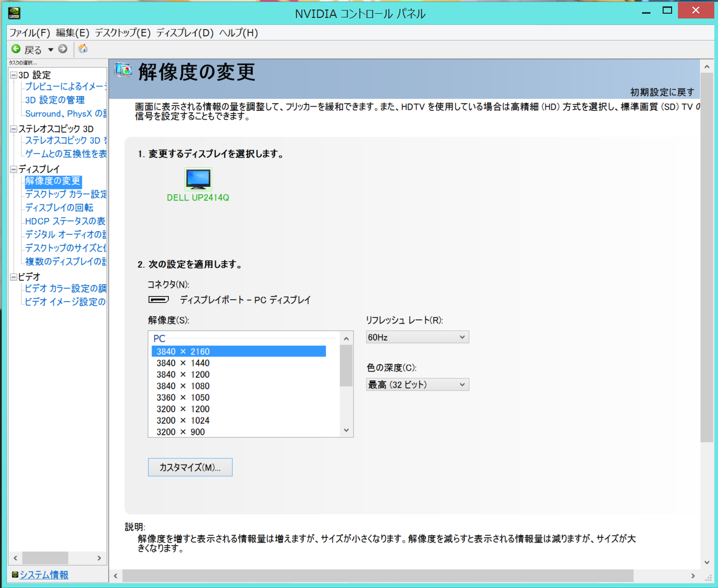
Task: Select デスクトップのサイズ item in the tree
Action: click(66, 248)
